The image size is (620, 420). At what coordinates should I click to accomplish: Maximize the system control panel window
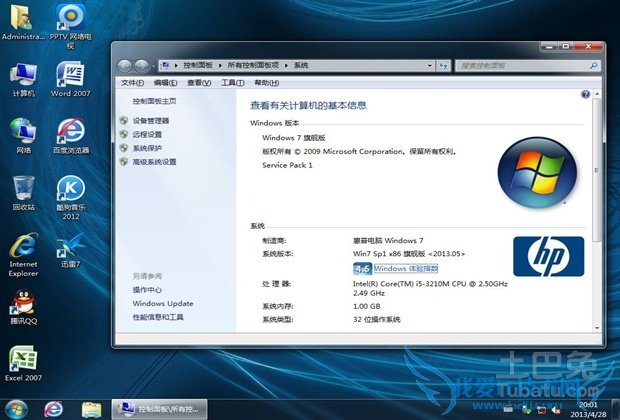[566, 47]
